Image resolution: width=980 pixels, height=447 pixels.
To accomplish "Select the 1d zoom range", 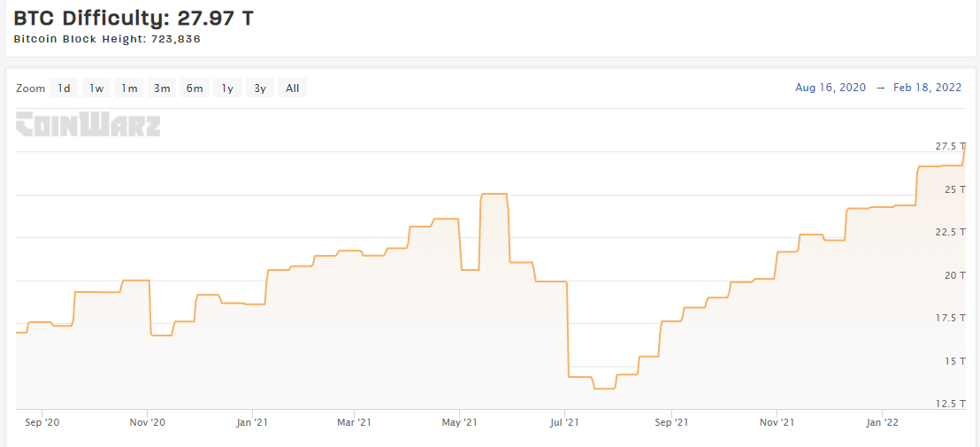I will point(64,88).
